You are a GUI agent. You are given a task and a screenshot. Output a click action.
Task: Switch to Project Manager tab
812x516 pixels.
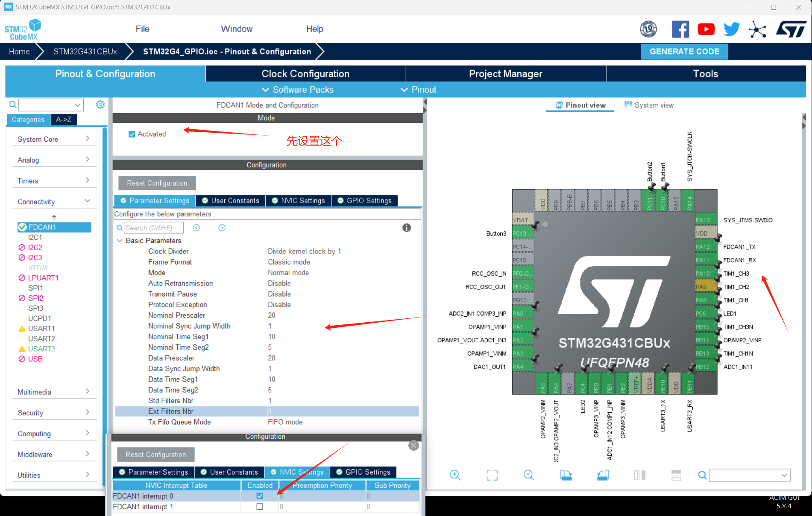(505, 74)
